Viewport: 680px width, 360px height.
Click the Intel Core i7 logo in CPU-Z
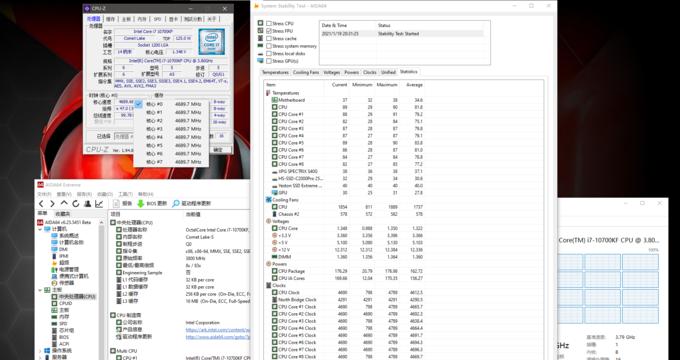(x=212, y=42)
